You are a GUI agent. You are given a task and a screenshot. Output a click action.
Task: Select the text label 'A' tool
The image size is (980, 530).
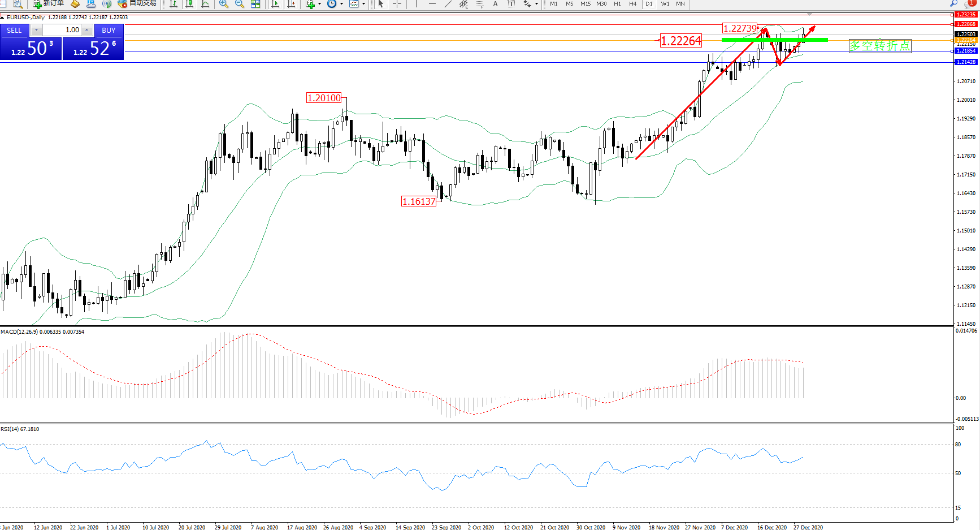[x=496, y=4]
